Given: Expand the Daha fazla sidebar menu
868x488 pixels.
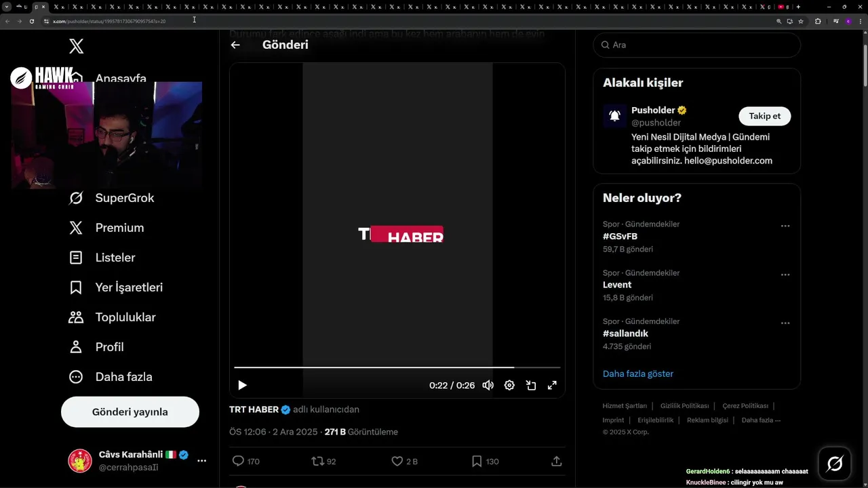Looking at the screenshot, I should (111, 377).
